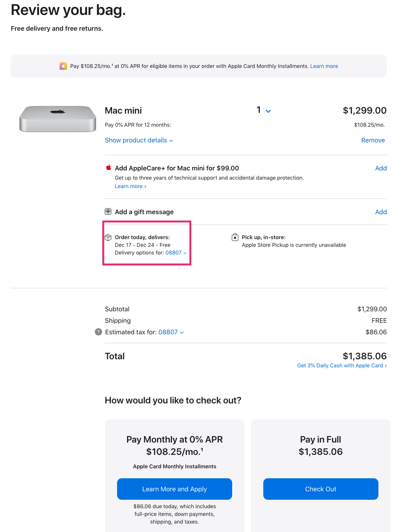393x532 pixels.
Task: Click the Mac mini product title
Action: [123, 111]
